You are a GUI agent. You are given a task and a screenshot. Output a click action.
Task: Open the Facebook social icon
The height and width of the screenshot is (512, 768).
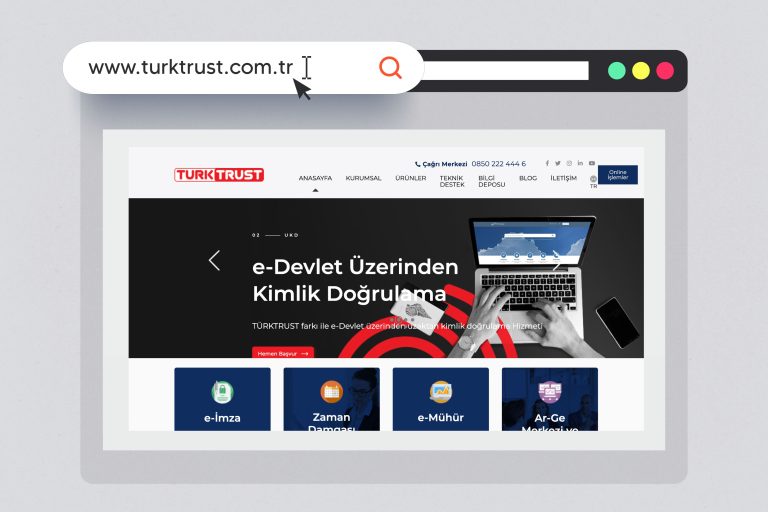pyautogui.click(x=547, y=163)
